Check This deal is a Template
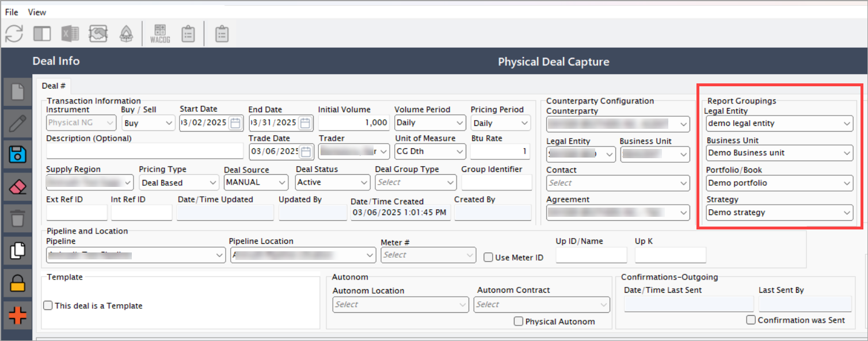The height and width of the screenshot is (341, 868). pos(48,306)
